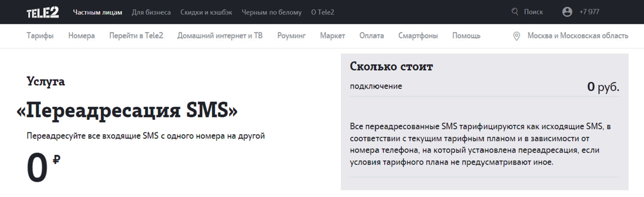Open the Помощь section
644x197 pixels.
(x=466, y=36)
